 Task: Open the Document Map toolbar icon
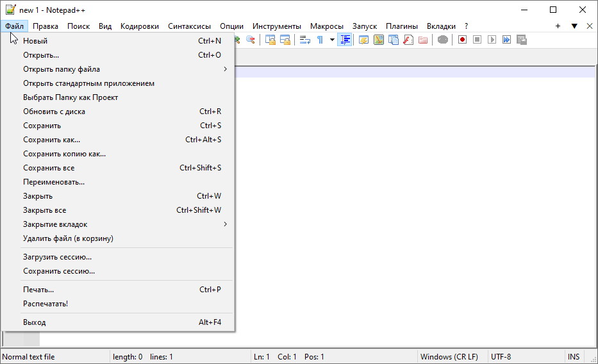pyautogui.click(x=379, y=40)
